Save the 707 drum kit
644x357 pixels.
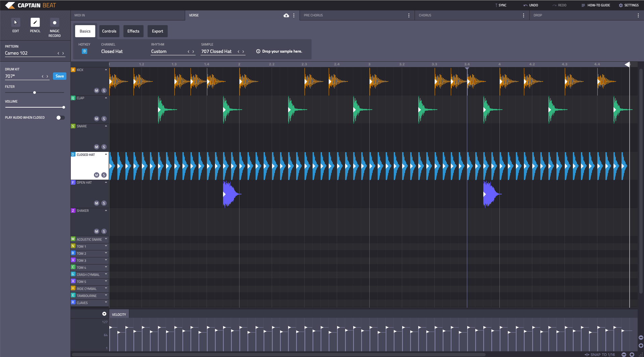pyautogui.click(x=59, y=76)
